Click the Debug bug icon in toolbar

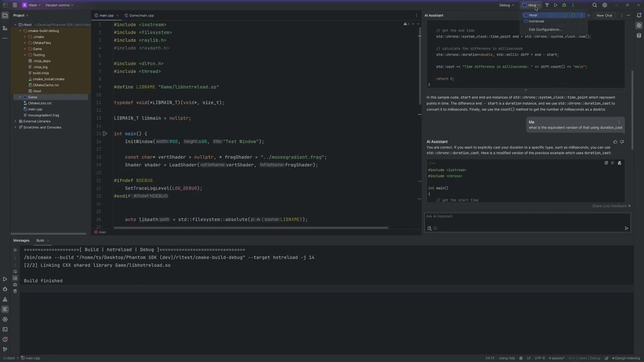[564, 5]
